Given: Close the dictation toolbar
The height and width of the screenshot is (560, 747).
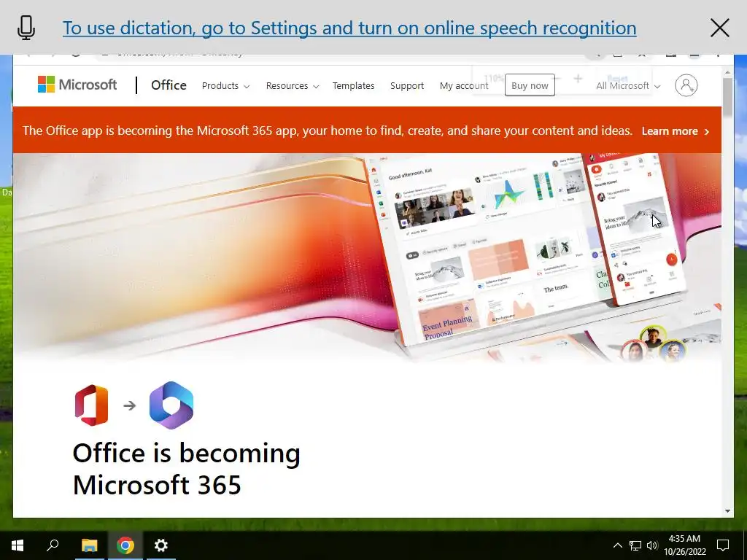Looking at the screenshot, I should pos(720,28).
